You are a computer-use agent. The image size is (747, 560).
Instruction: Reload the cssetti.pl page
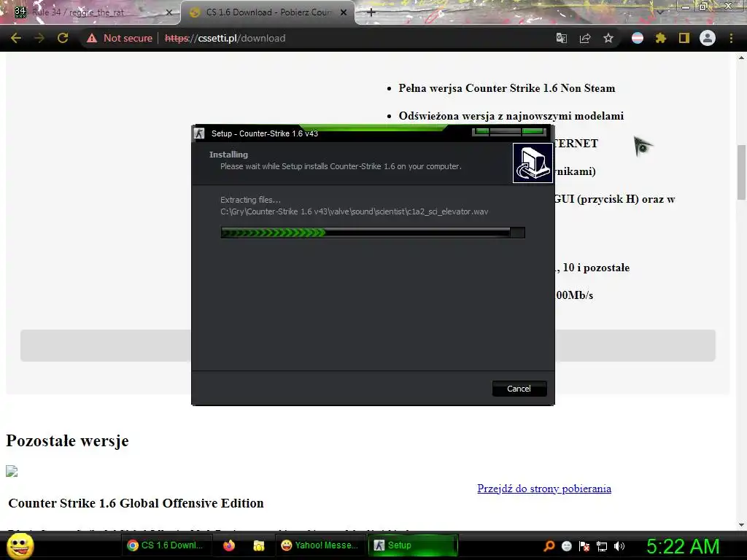(x=63, y=38)
